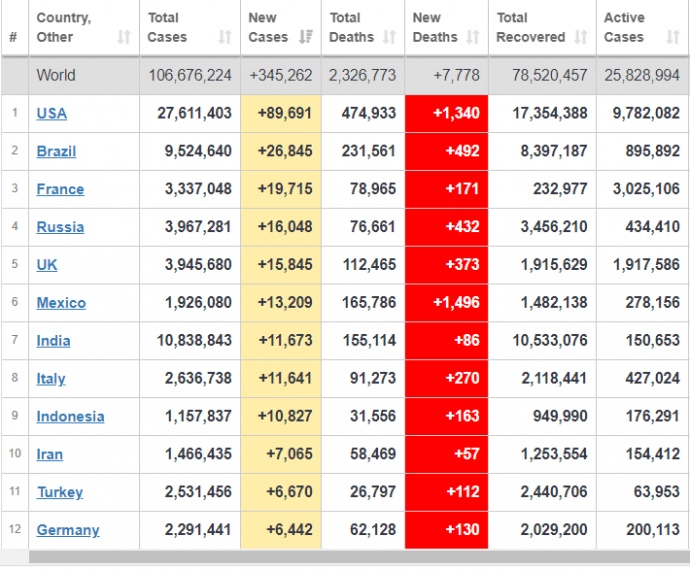Go to the Mexico country link
690x570 pixels.
point(61,303)
